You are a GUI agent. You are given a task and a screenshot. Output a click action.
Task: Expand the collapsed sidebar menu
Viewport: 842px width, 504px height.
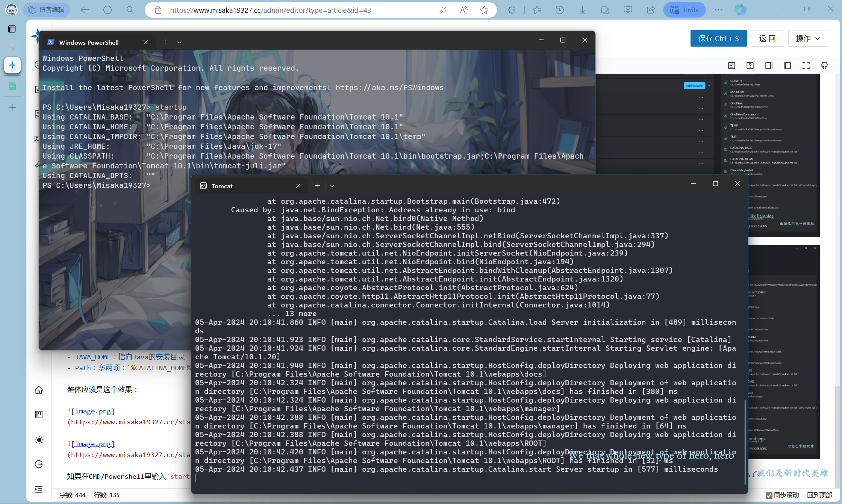click(x=39, y=489)
